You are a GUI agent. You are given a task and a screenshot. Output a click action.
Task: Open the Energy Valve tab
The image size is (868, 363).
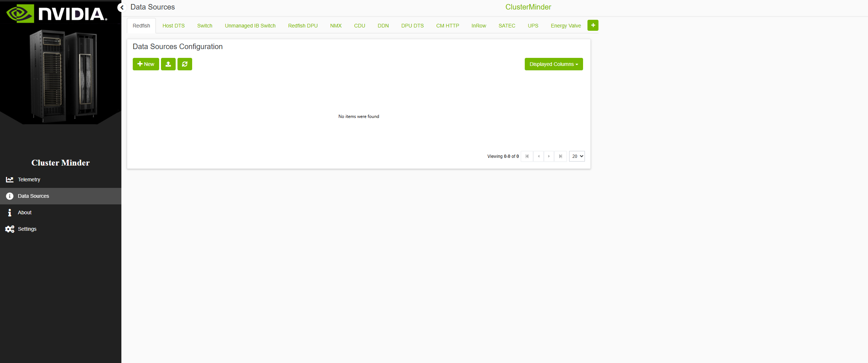pos(566,26)
